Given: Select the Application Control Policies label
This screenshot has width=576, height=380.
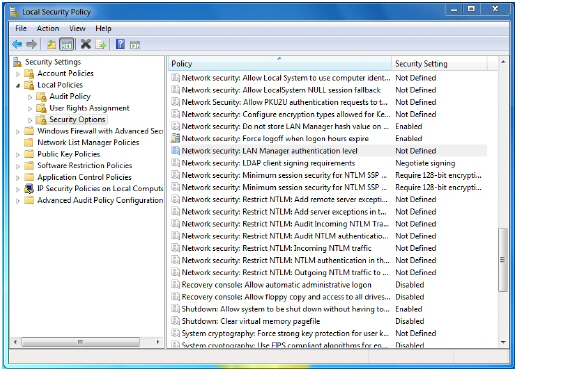Looking at the screenshot, I should [84, 177].
